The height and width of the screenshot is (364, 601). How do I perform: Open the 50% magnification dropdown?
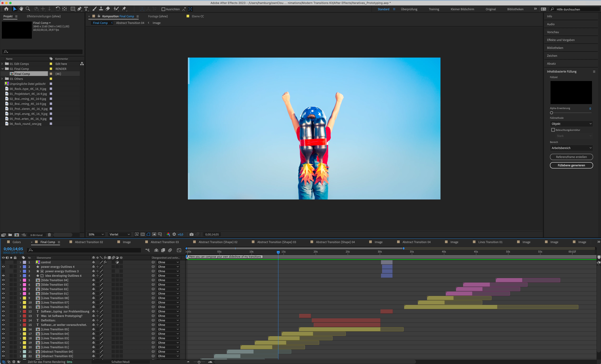point(96,234)
